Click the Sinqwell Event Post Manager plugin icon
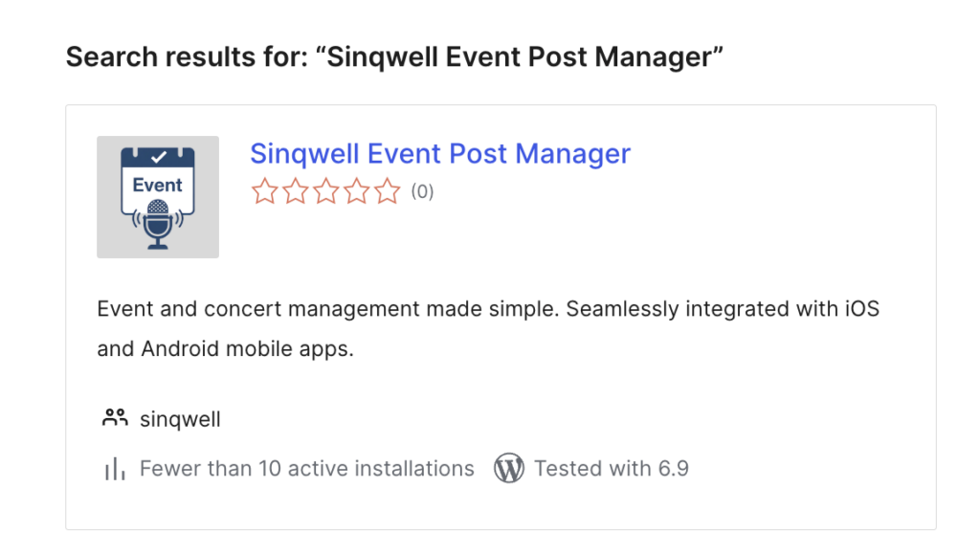The height and width of the screenshot is (554, 980). 157,197
